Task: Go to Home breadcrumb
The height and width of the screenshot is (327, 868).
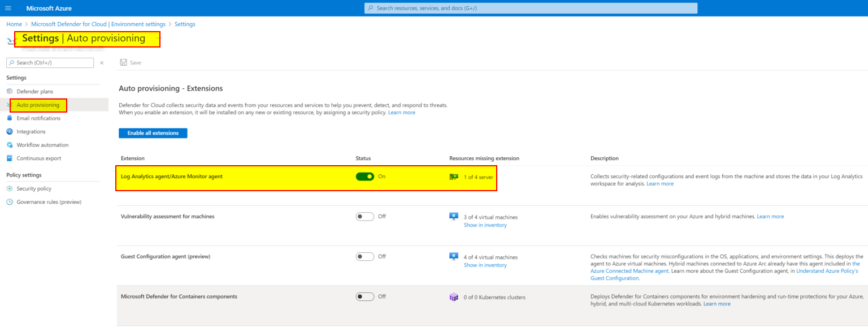Action: pos(14,24)
